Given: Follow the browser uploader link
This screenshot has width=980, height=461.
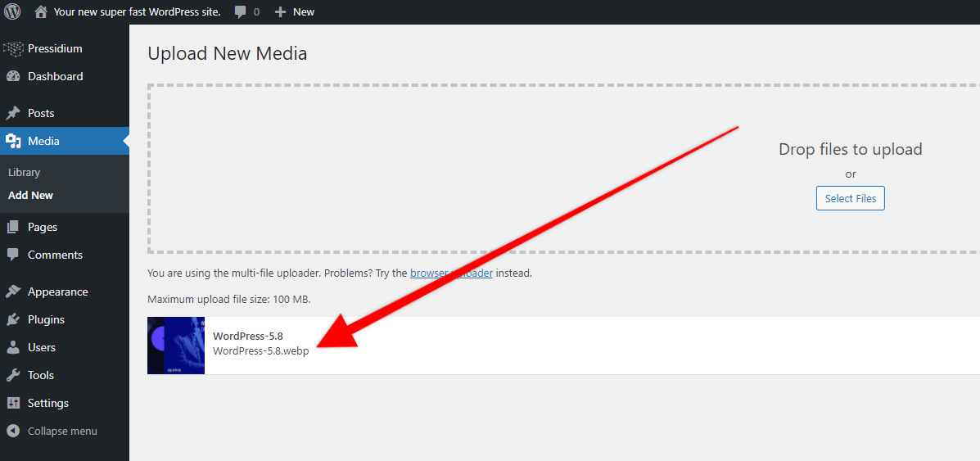Looking at the screenshot, I should 451,273.
